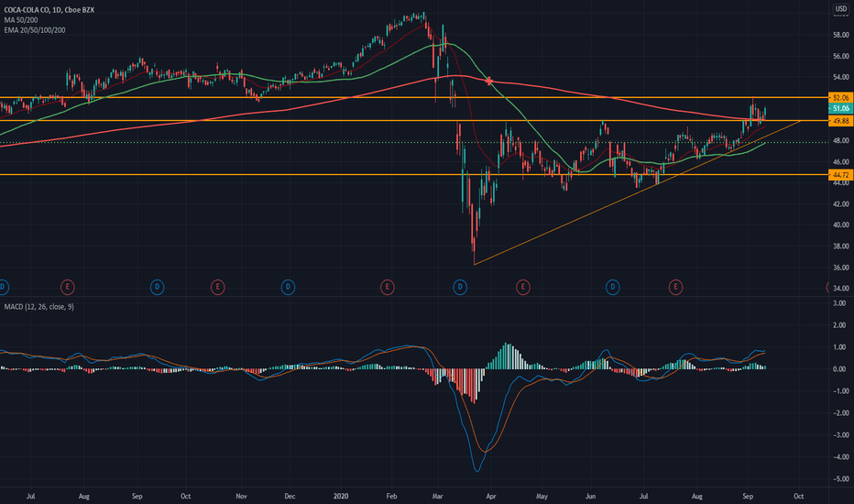Click the earnings E marker in late October 2019
This screenshot has height=504, width=854.
click(217, 287)
